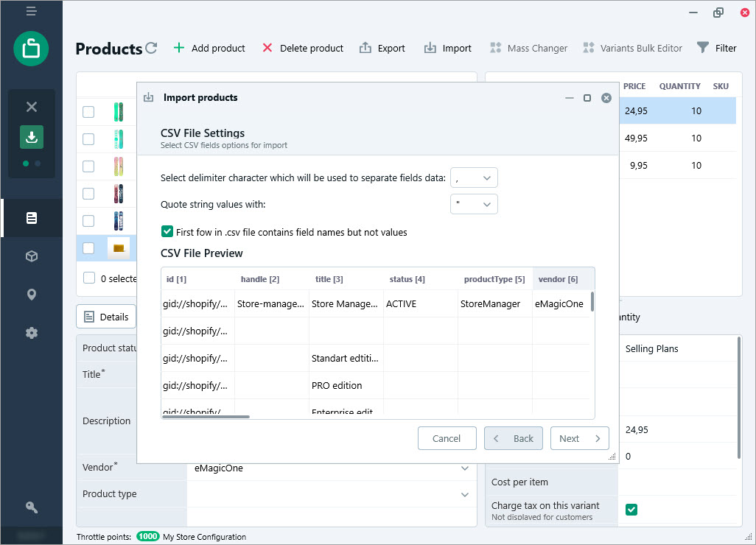Click the window resize grip at bottom right
The height and width of the screenshot is (545, 756).
coord(749,537)
